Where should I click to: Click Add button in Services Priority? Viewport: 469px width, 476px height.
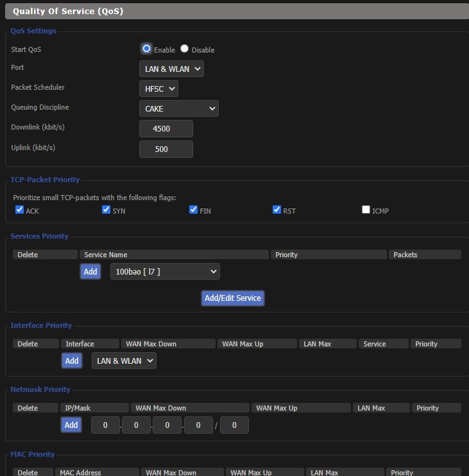tap(90, 271)
